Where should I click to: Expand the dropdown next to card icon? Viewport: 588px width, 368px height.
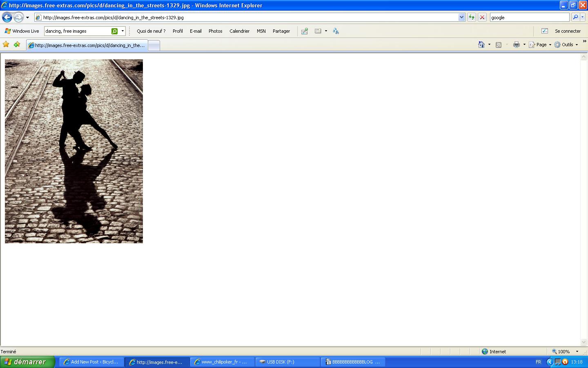point(326,31)
